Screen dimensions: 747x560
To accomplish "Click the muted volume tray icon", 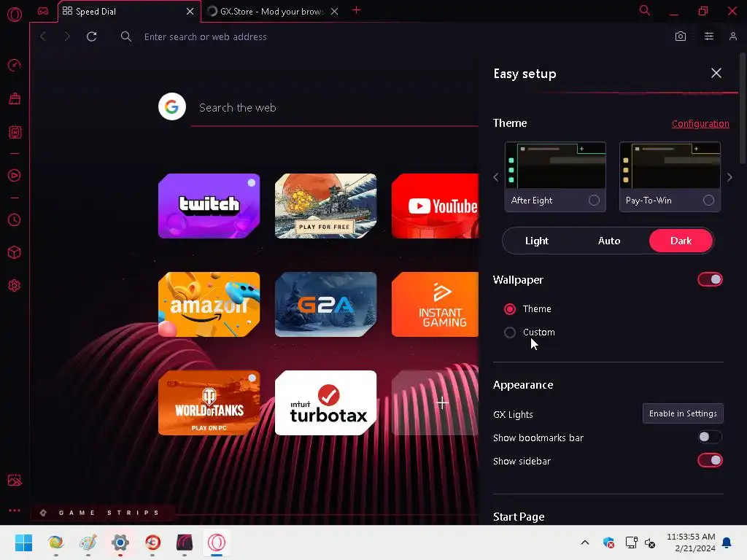I will tap(651, 542).
